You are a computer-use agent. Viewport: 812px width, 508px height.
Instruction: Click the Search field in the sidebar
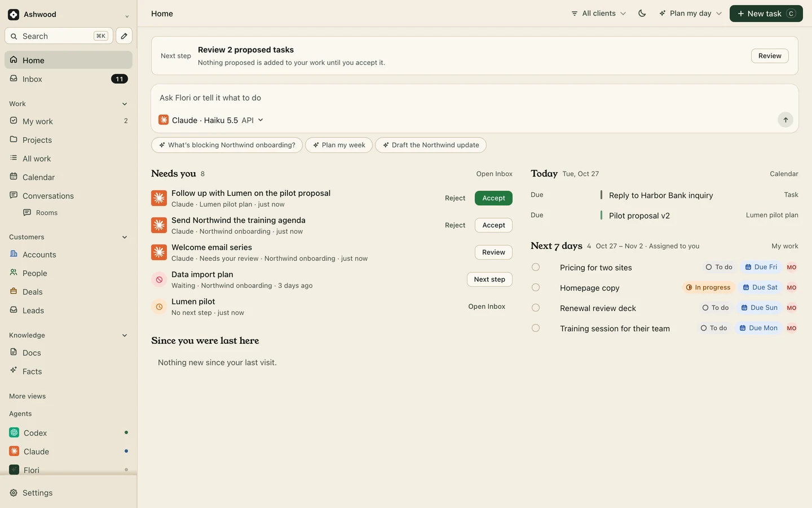[59, 36]
